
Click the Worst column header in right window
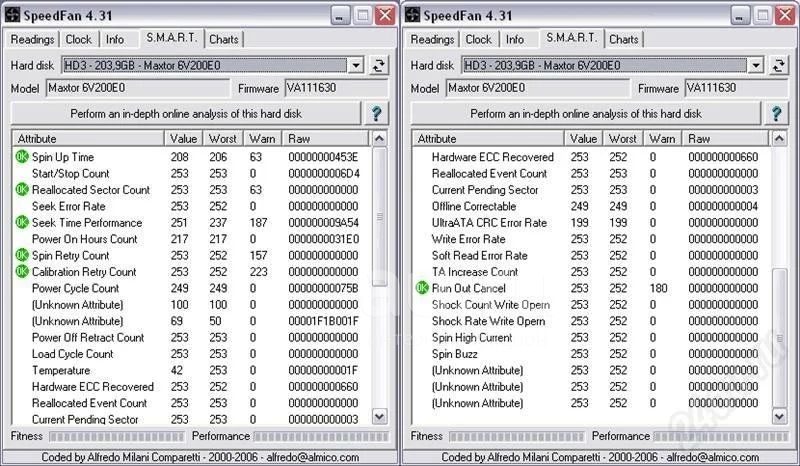tap(622, 138)
